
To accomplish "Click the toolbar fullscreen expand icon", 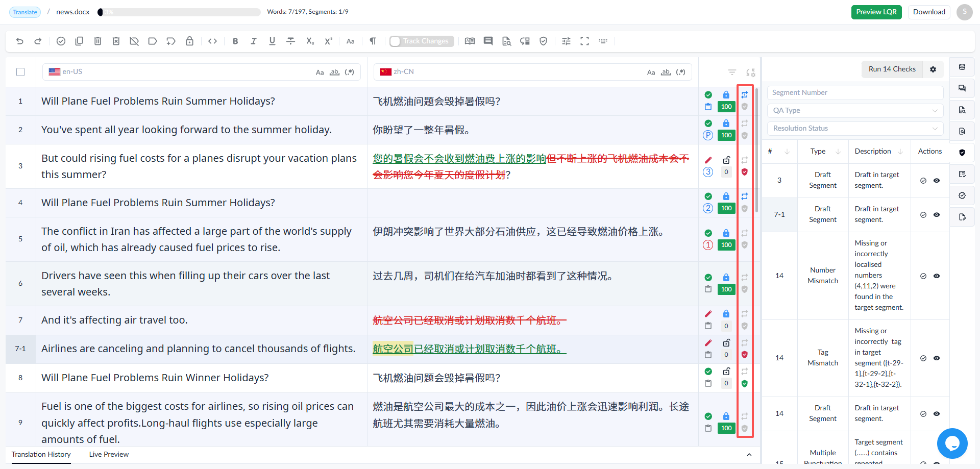I will tap(584, 41).
